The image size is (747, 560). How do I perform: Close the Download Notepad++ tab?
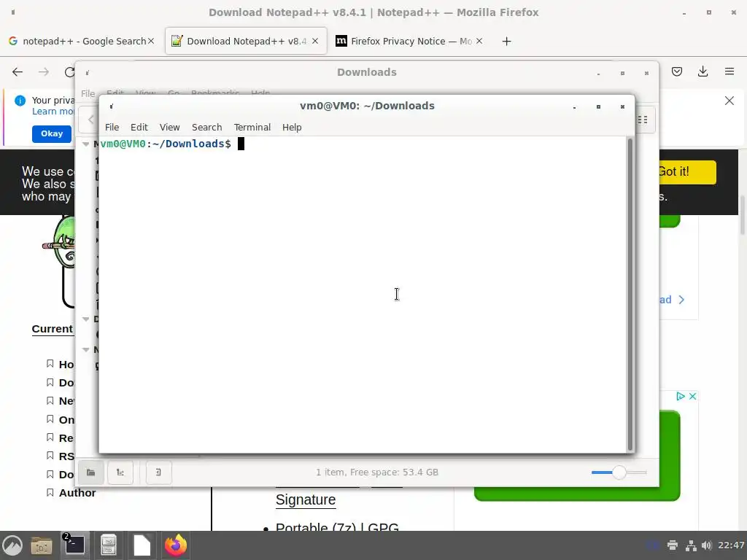(x=315, y=41)
